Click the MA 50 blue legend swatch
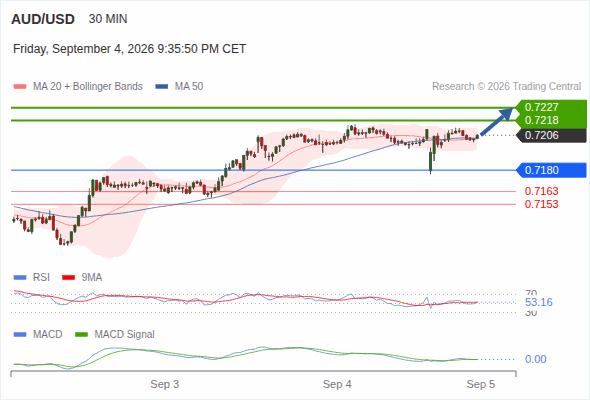This screenshot has width=590, height=400. [x=162, y=87]
